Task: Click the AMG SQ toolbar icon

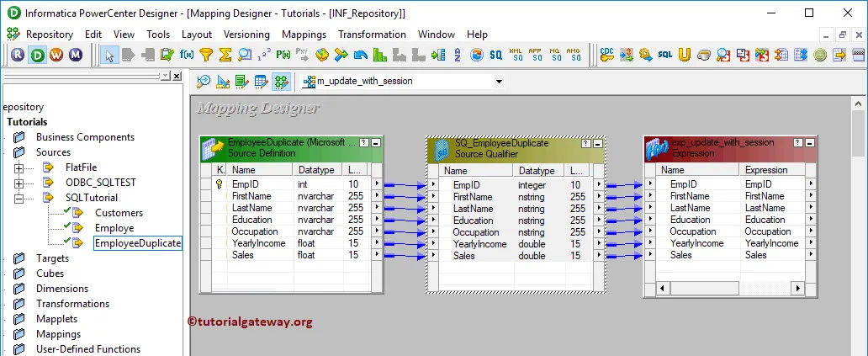Action: click(574, 55)
